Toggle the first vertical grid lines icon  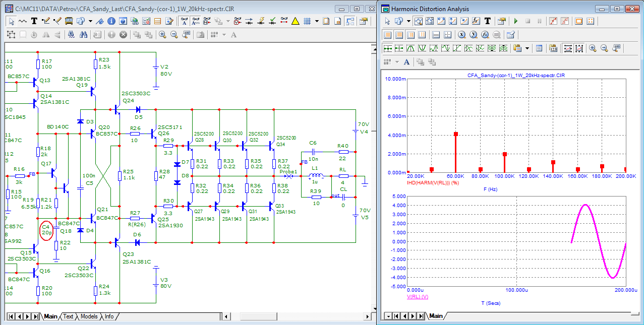pos(388,35)
